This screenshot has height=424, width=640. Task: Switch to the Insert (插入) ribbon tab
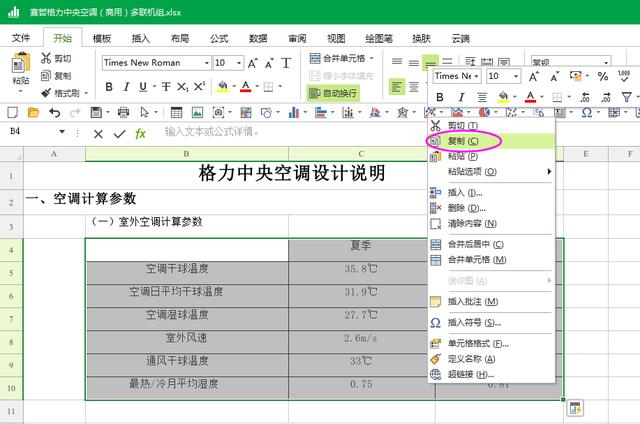pyautogui.click(x=140, y=38)
